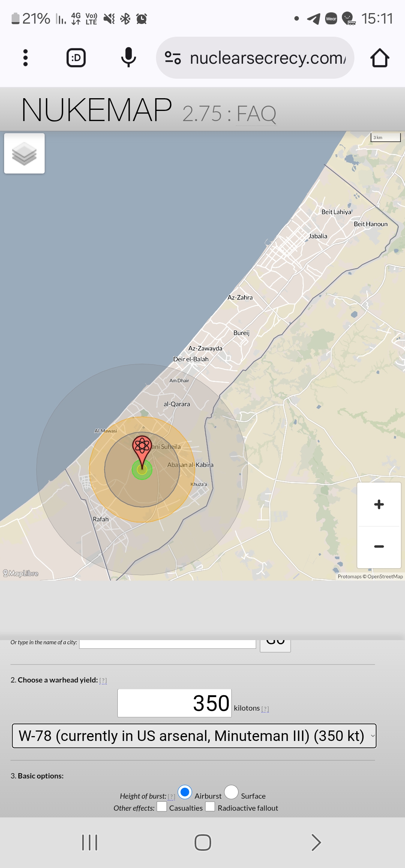Open the tab switcher icon
The image size is (405, 868).
point(76,58)
